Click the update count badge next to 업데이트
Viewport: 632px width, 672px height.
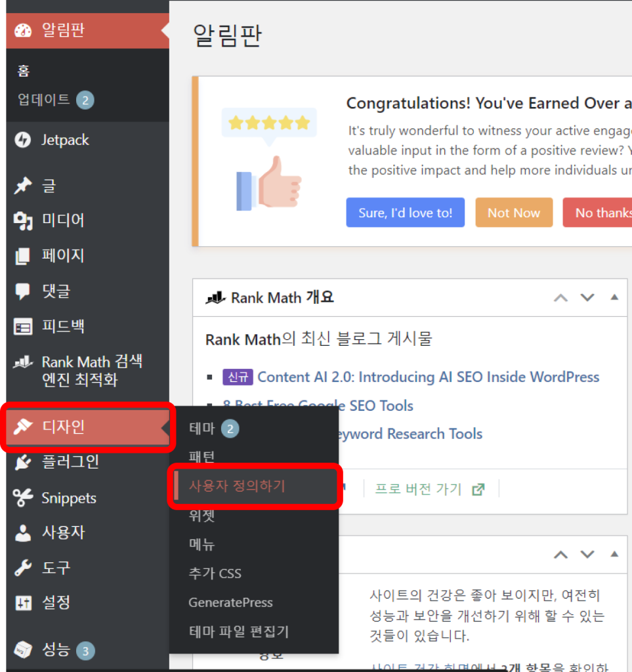click(85, 100)
